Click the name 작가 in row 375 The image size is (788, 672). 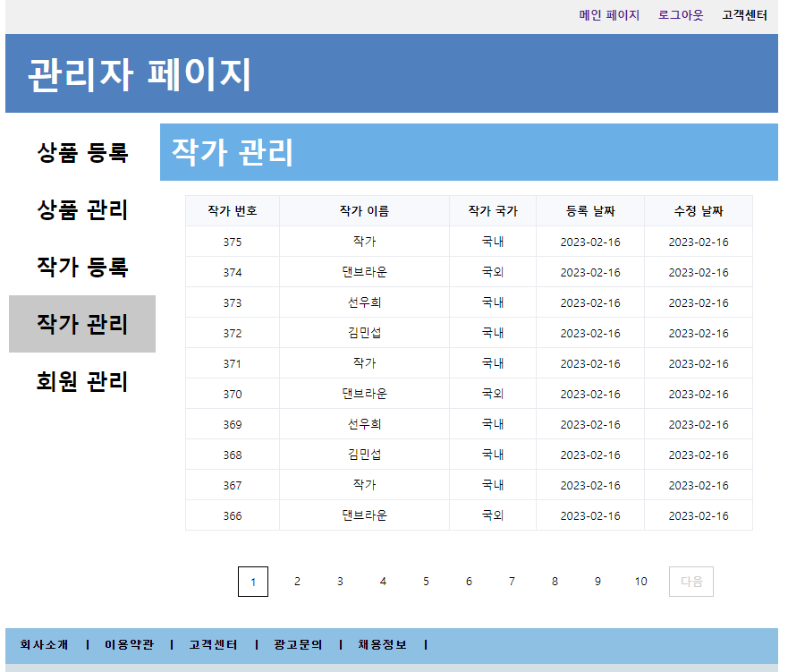[x=364, y=242]
